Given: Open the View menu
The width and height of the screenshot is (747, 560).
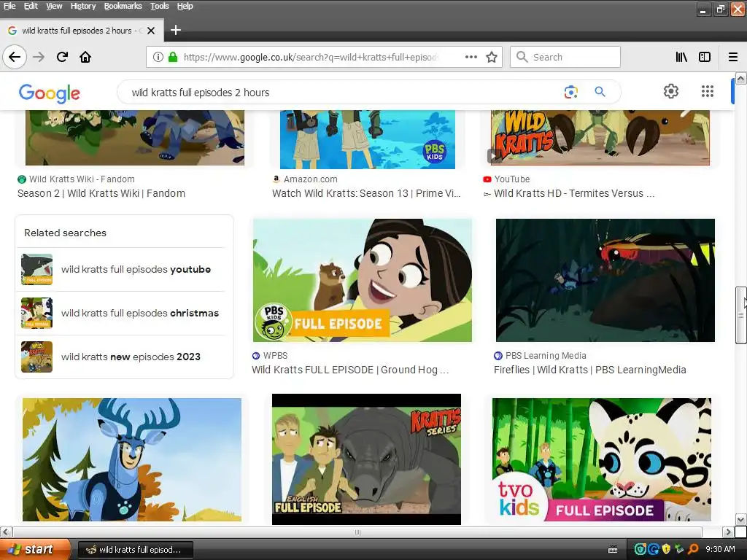Looking at the screenshot, I should 54,6.
